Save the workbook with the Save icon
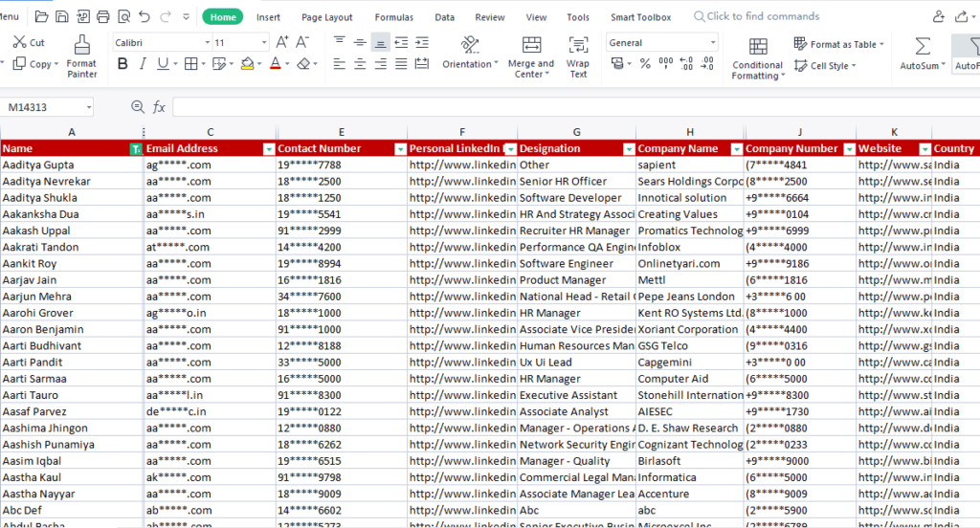Image resolution: width=980 pixels, height=528 pixels. pyautogui.click(x=62, y=17)
